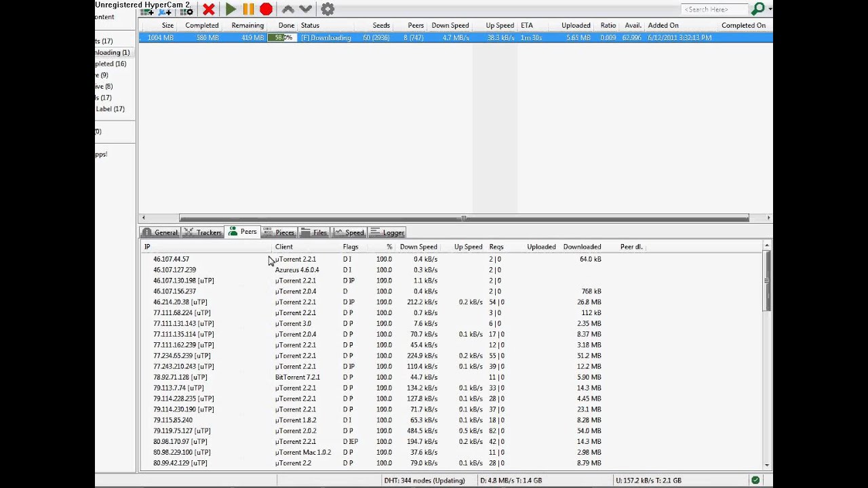This screenshot has height=488, width=868.
Task: Remove the selected torrent with red X
Action: click(209, 9)
